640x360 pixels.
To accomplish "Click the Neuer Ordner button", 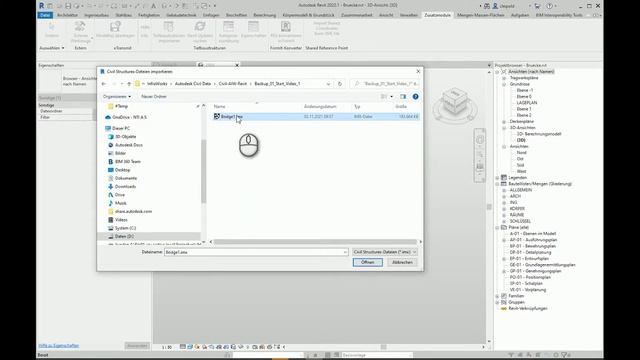I will 154,97.
